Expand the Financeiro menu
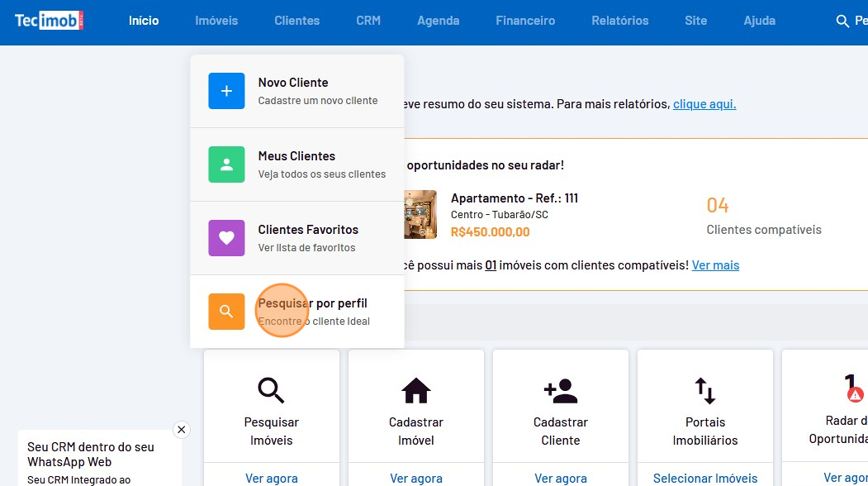The width and height of the screenshot is (868, 486). click(525, 21)
